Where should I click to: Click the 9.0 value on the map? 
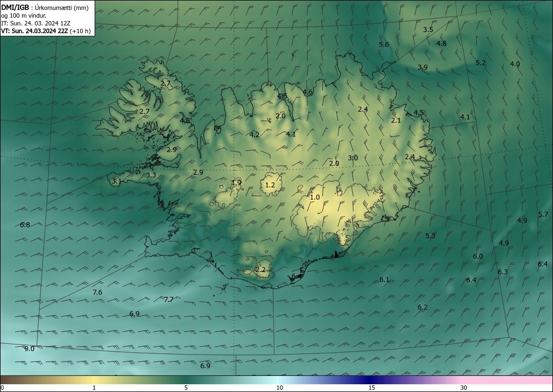(x=29, y=349)
